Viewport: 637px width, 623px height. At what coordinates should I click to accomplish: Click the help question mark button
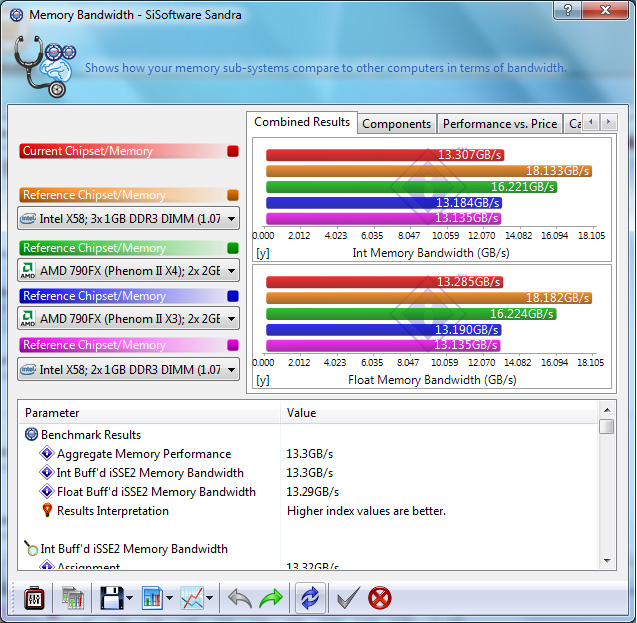[x=568, y=10]
